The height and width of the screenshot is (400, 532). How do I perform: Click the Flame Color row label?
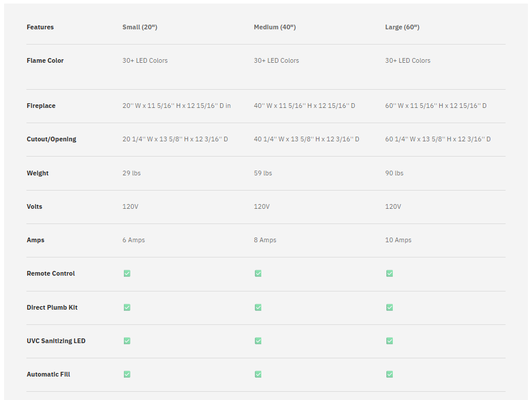click(x=45, y=60)
